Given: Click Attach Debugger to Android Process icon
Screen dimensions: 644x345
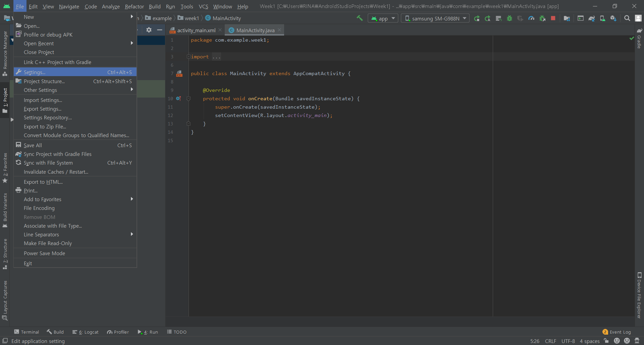Looking at the screenshot, I should click(x=542, y=18).
